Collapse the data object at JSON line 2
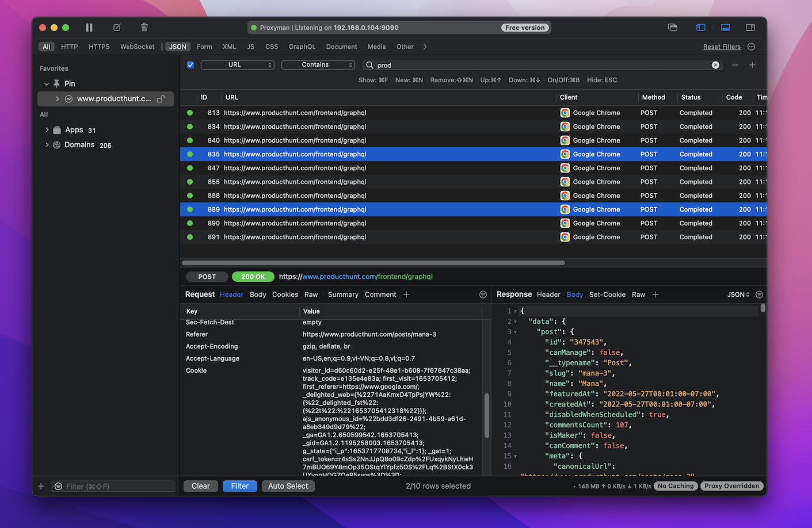812x528 pixels. click(x=515, y=322)
